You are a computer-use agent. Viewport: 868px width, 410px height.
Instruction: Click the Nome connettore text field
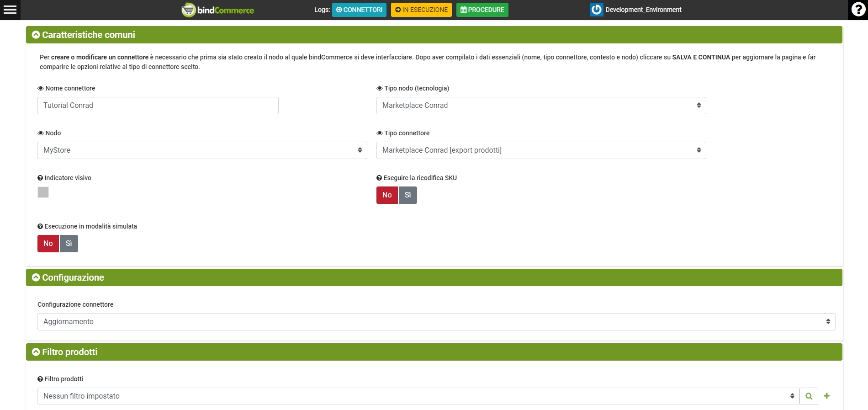158,106
